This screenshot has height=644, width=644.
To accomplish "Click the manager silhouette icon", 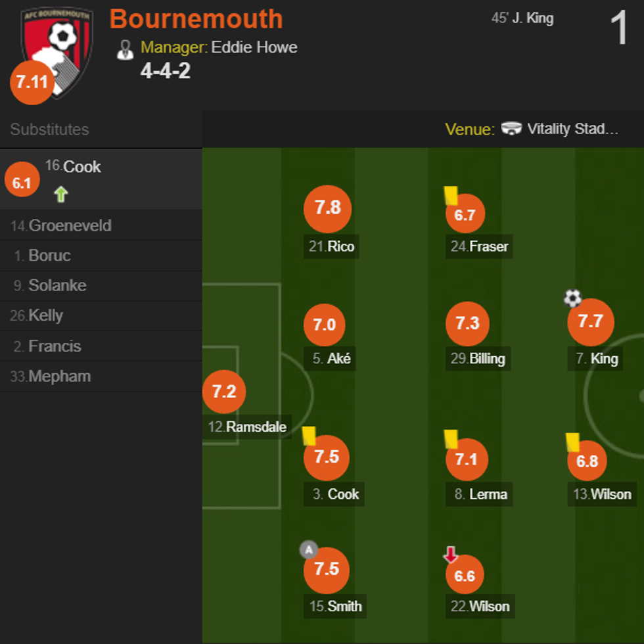I will [x=125, y=49].
